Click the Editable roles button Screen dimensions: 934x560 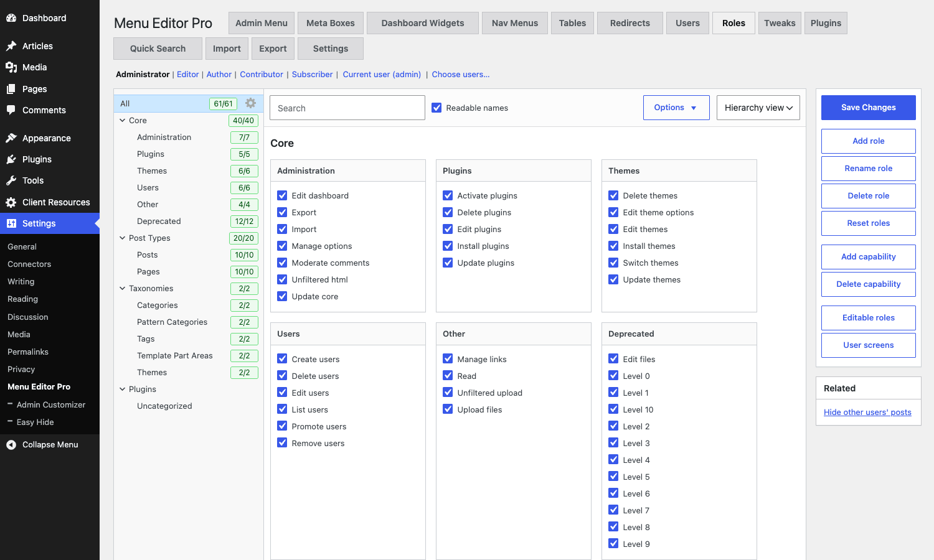(x=869, y=318)
